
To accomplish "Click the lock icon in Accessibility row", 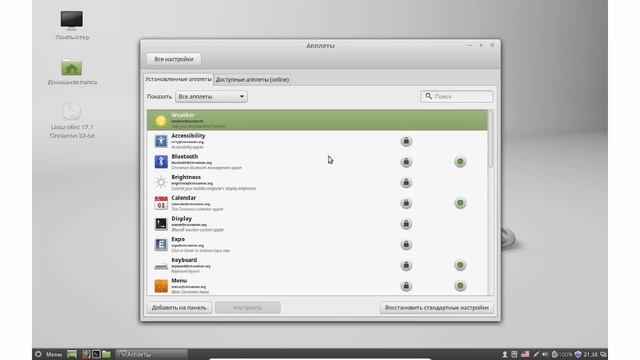I will point(406,141).
